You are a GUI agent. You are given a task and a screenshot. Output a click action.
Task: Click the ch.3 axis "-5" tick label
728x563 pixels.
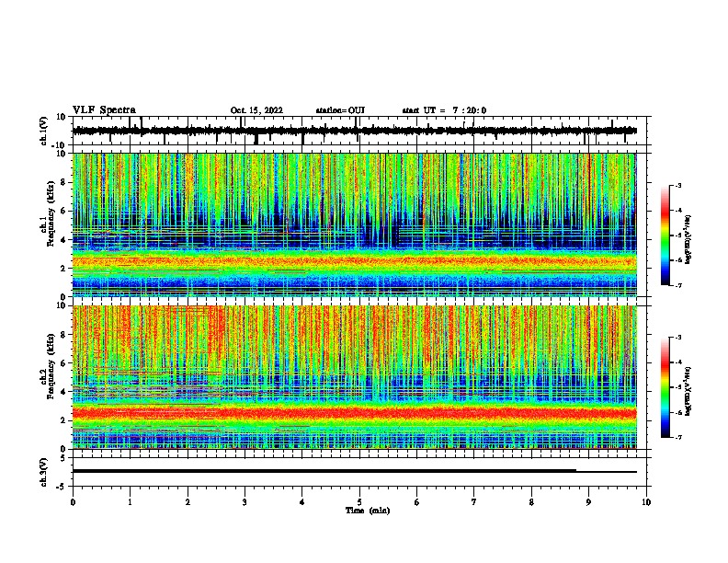(x=62, y=487)
